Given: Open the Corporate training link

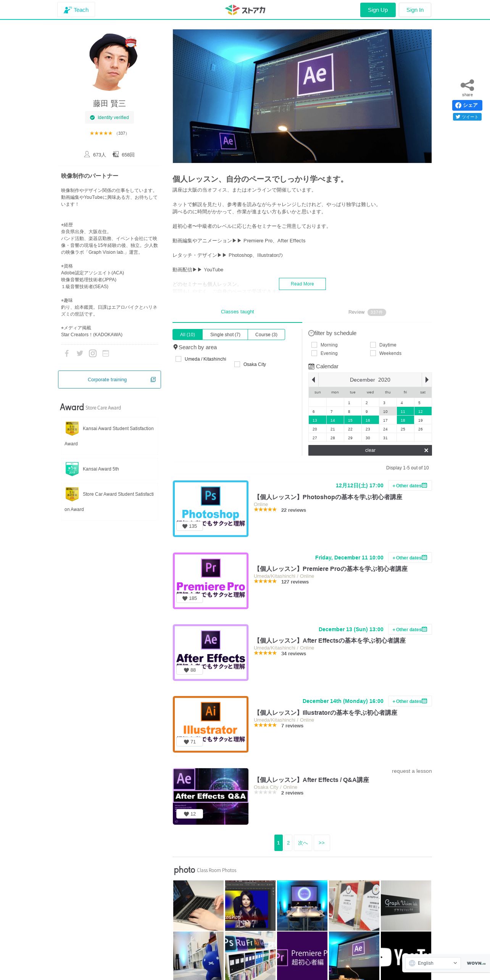Looking at the screenshot, I should tap(110, 380).
